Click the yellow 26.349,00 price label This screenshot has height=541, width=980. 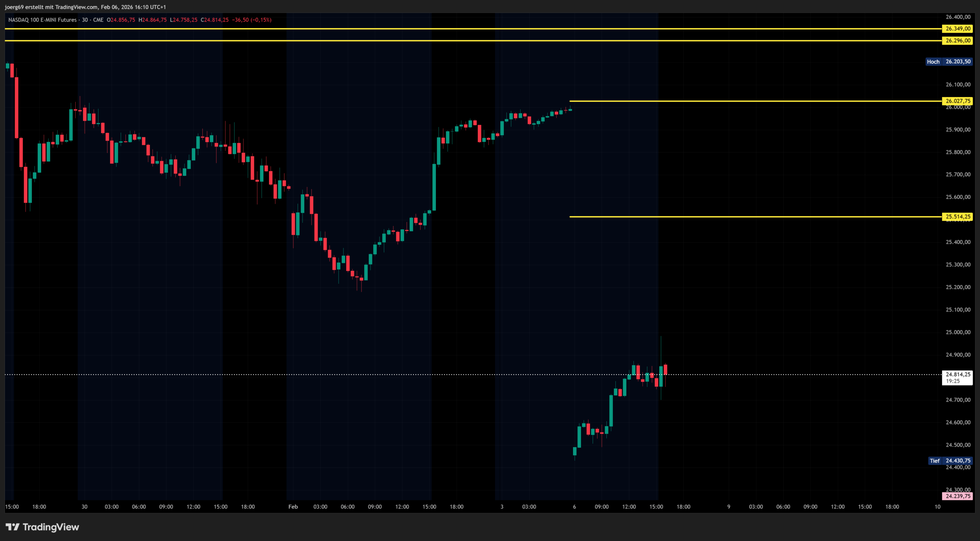[x=957, y=29]
